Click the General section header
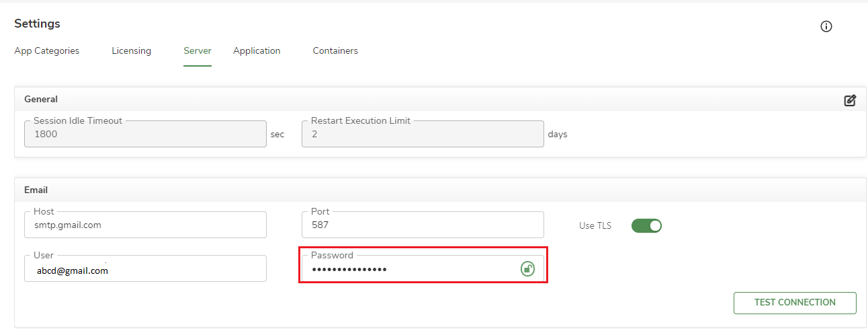The image size is (868, 329). pyautogui.click(x=41, y=99)
